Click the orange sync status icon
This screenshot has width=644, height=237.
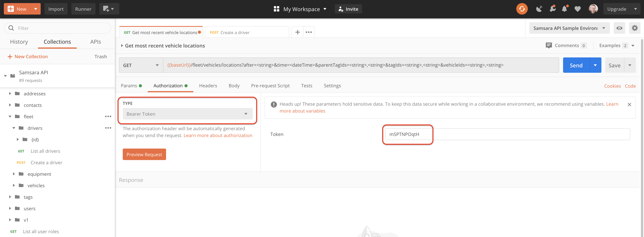pos(522,9)
